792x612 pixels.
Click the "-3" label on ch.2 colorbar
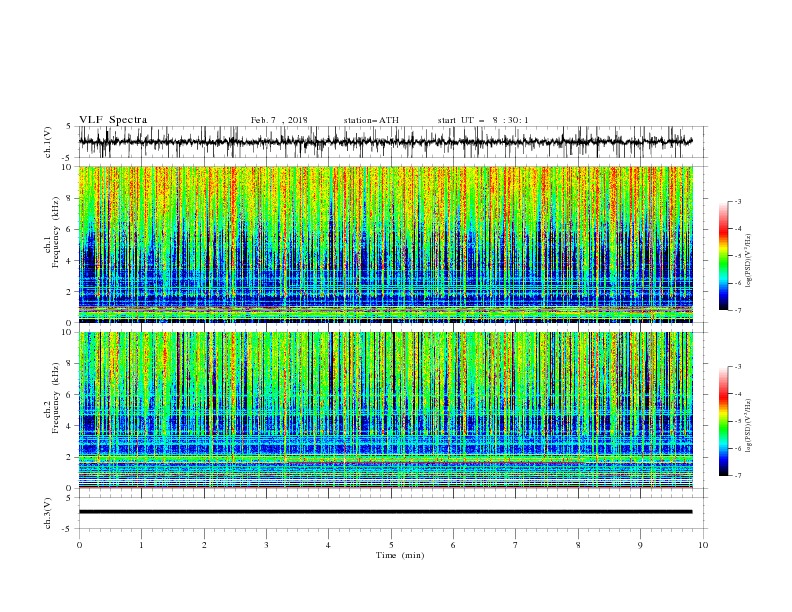coord(737,367)
